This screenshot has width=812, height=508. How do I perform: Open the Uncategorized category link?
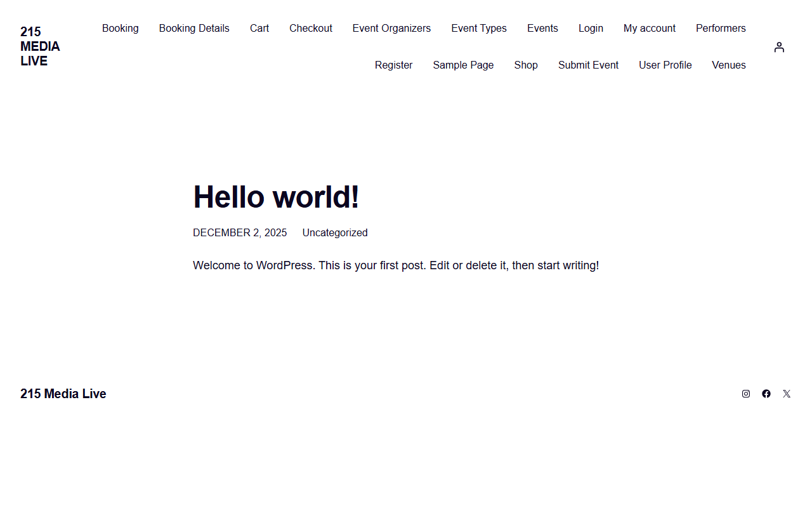335,232
